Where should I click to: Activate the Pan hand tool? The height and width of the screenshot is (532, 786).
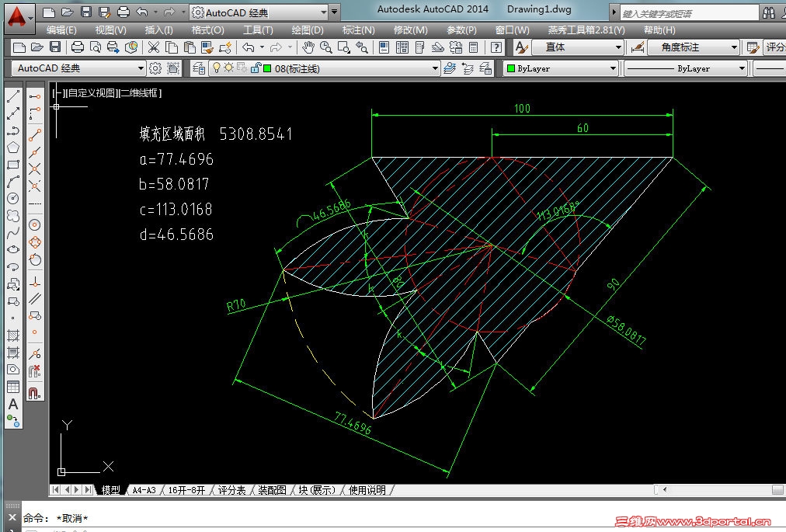[x=308, y=47]
